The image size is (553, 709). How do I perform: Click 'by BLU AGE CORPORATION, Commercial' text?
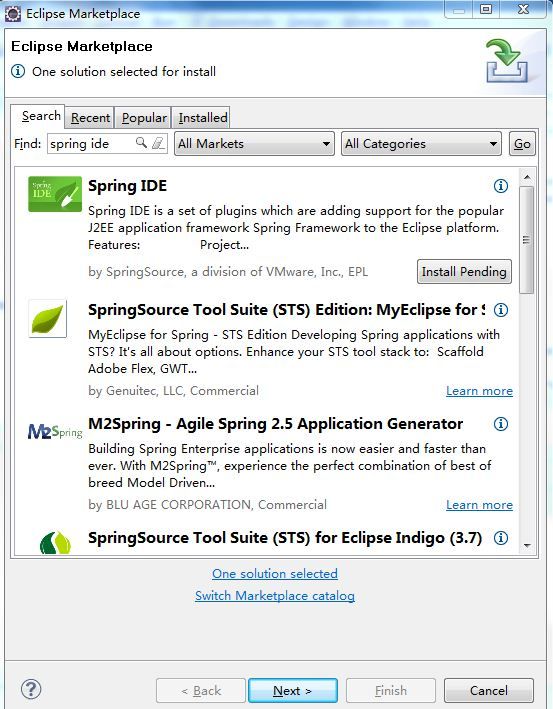[207, 505]
